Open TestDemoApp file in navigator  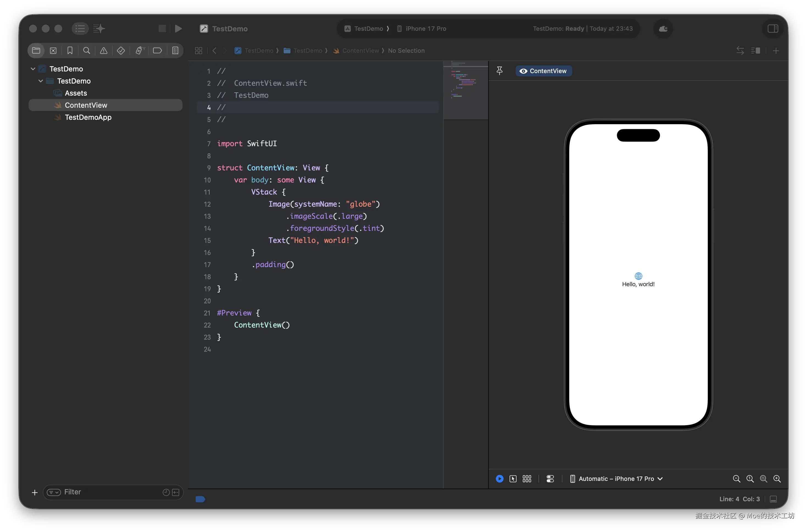click(88, 117)
